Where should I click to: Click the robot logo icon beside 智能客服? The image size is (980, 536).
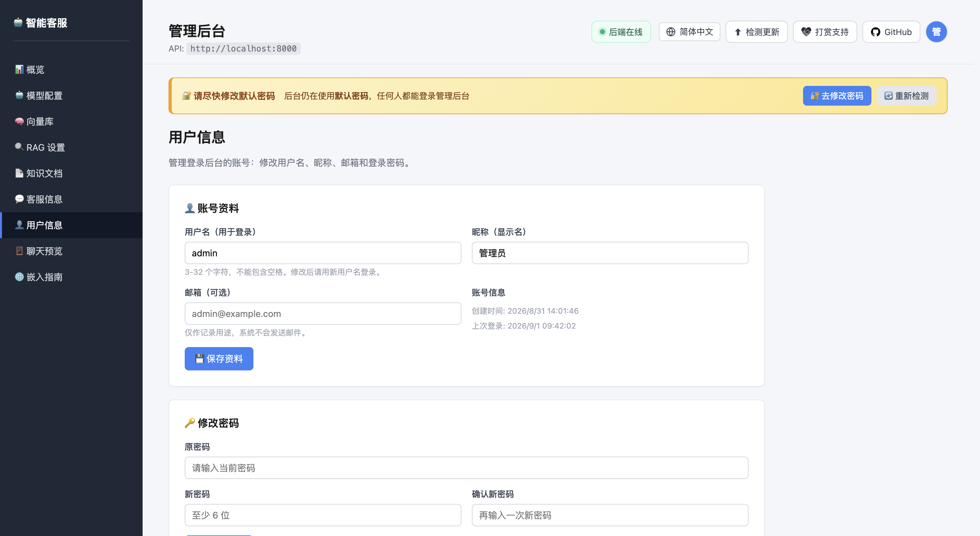18,23
